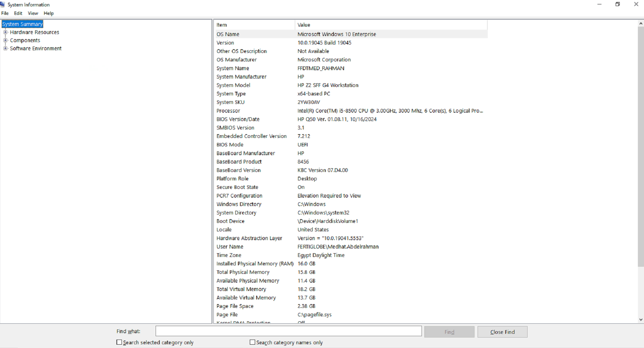Click the Available Virtual Memory item
Viewport: 644px width, 348px height.
[x=246, y=297]
